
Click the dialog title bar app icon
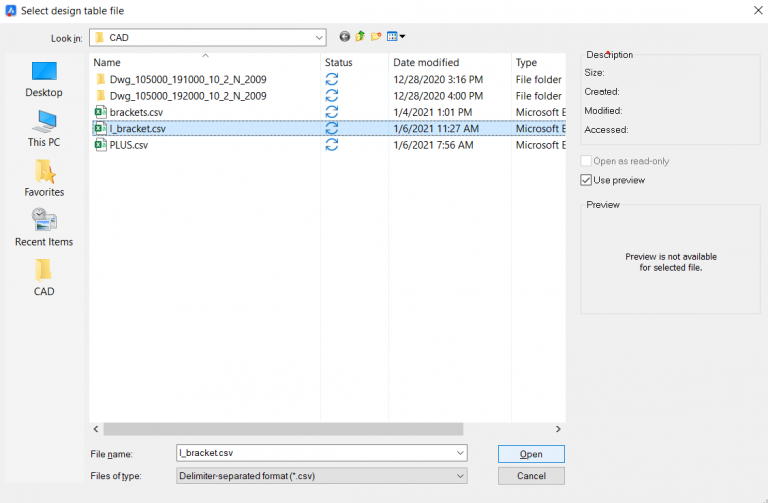pos(11,11)
